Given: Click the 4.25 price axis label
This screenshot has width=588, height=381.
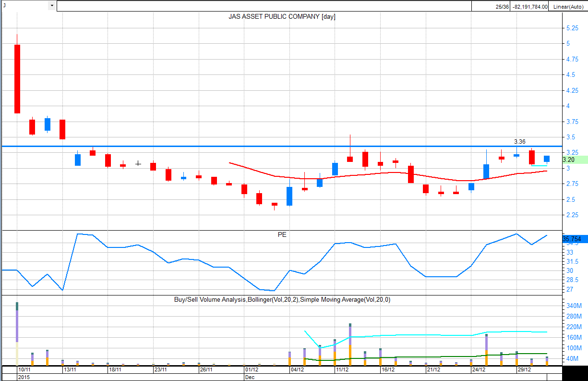Looking at the screenshot, I should (572, 91).
